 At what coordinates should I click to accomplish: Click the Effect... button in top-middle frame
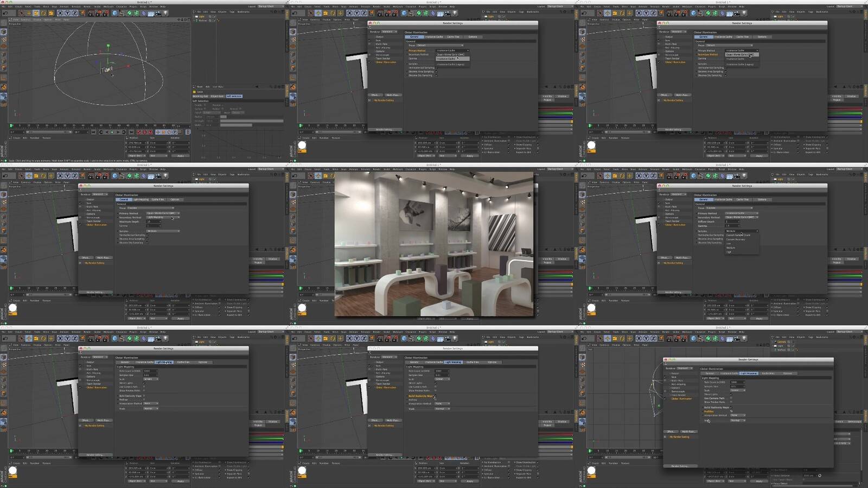click(x=375, y=95)
